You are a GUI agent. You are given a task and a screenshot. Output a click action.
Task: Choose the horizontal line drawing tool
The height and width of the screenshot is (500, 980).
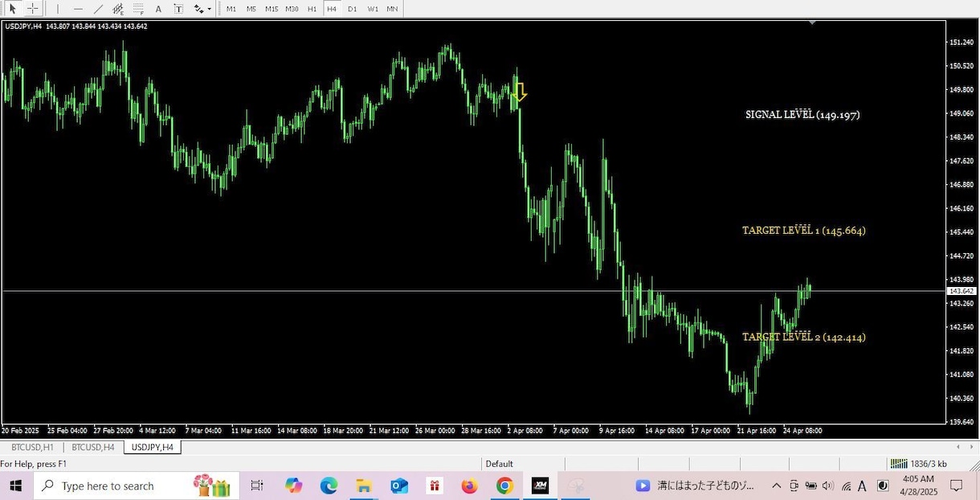[x=78, y=9]
